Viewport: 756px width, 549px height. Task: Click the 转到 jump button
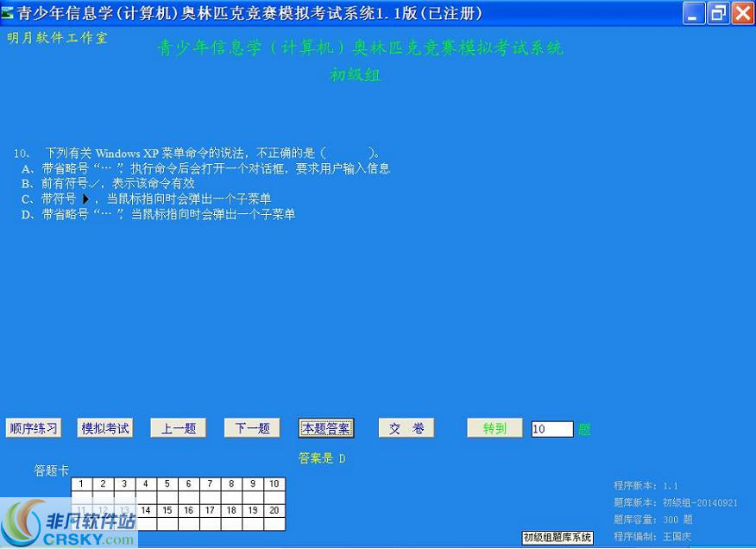pos(495,428)
